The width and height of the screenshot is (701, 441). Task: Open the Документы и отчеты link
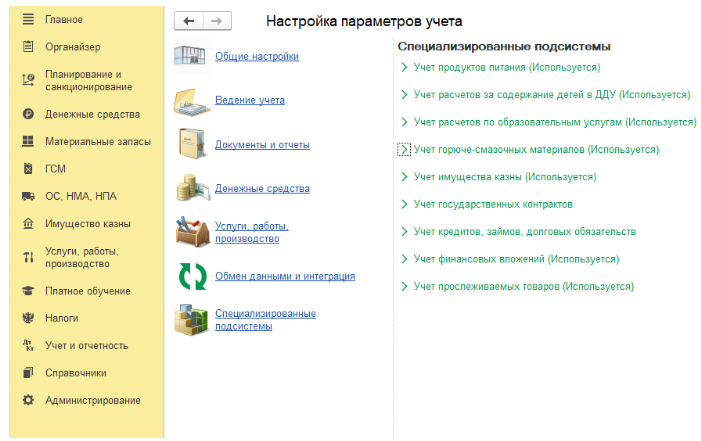(x=262, y=144)
